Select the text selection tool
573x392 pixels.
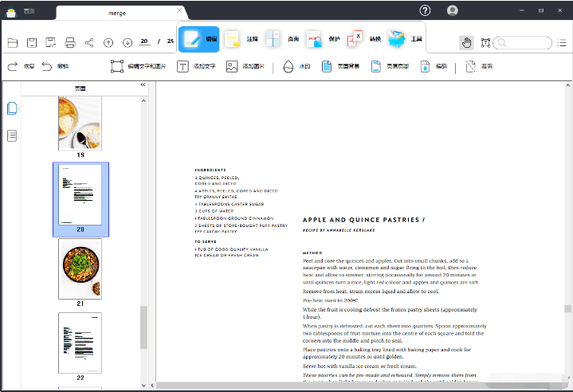(485, 42)
